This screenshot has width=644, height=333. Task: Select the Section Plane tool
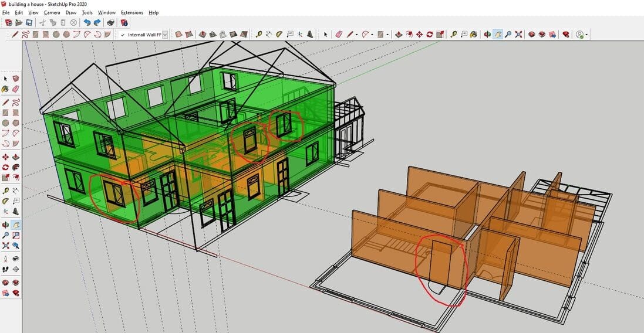coord(16,269)
